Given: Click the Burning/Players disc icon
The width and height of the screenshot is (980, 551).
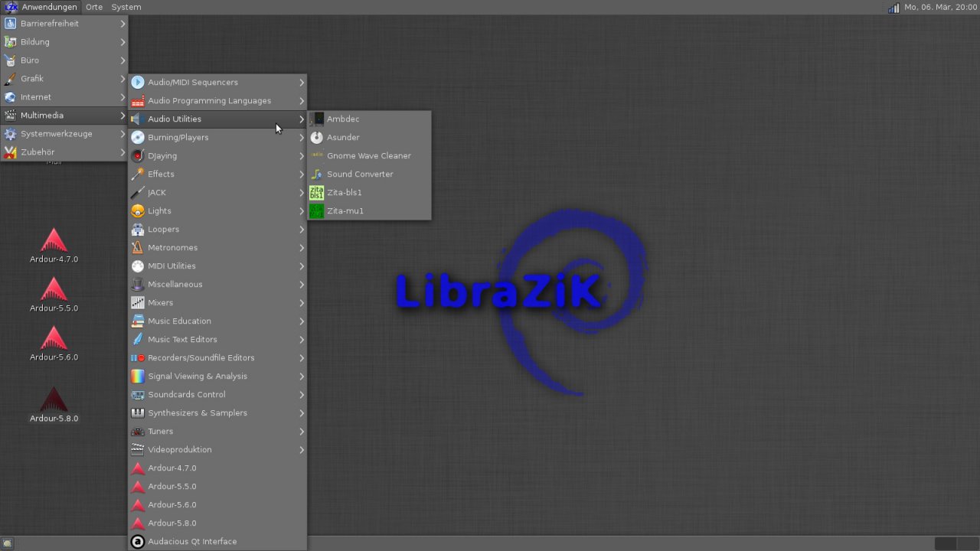Looking at the screenshot, I should [x=138, y=138].
